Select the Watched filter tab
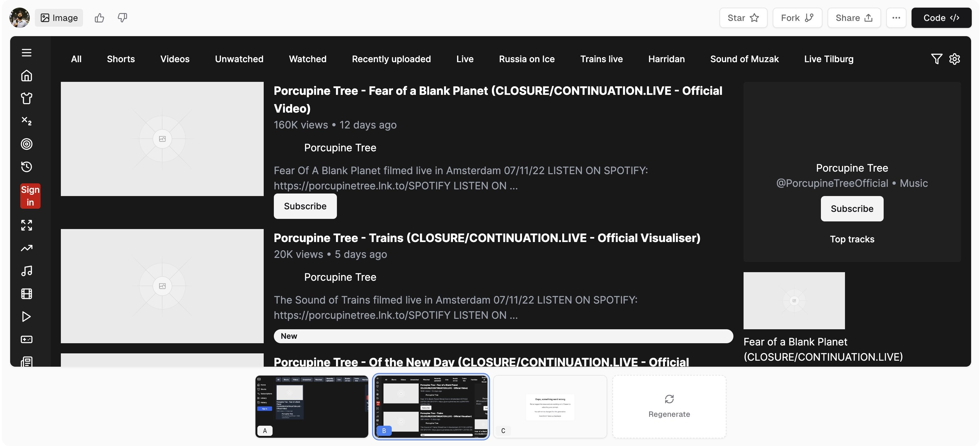The width and height of the screenshot is (980, 446). coord(307,59)
